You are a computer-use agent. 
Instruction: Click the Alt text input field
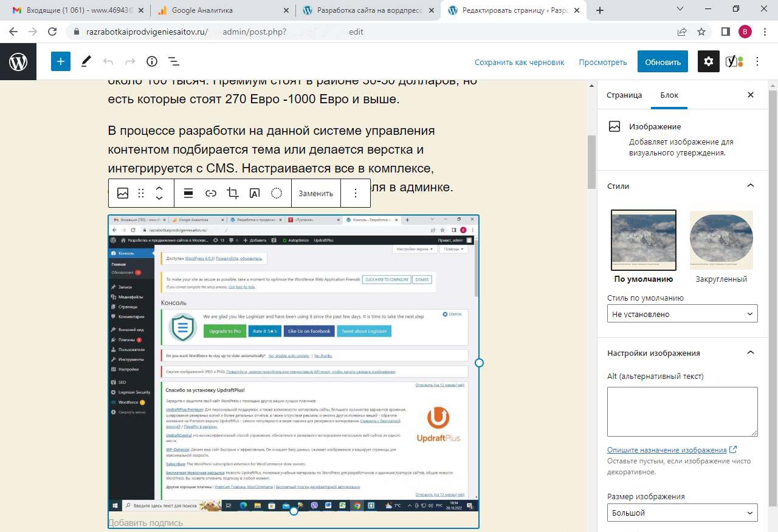coord(682,411)
